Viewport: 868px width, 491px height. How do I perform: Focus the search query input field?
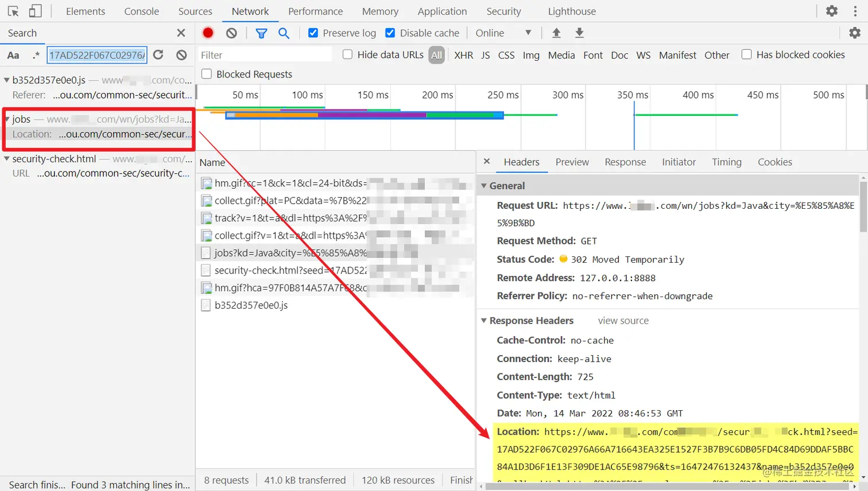pyautogui.click(x=97, y=55)
